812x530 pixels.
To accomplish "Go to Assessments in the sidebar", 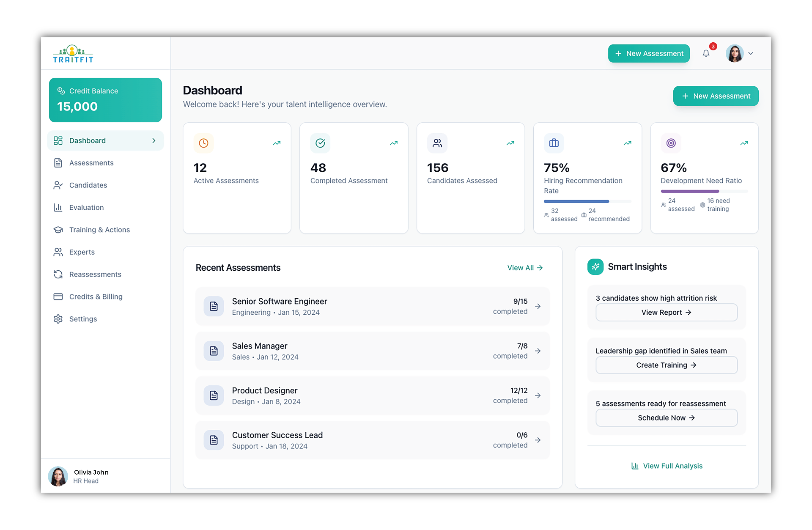I will [x=105, y=163].
